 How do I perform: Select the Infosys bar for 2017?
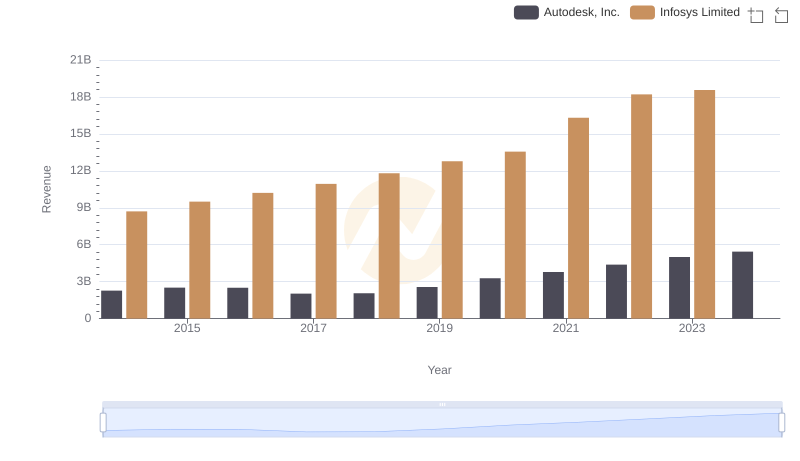(326, 251)
